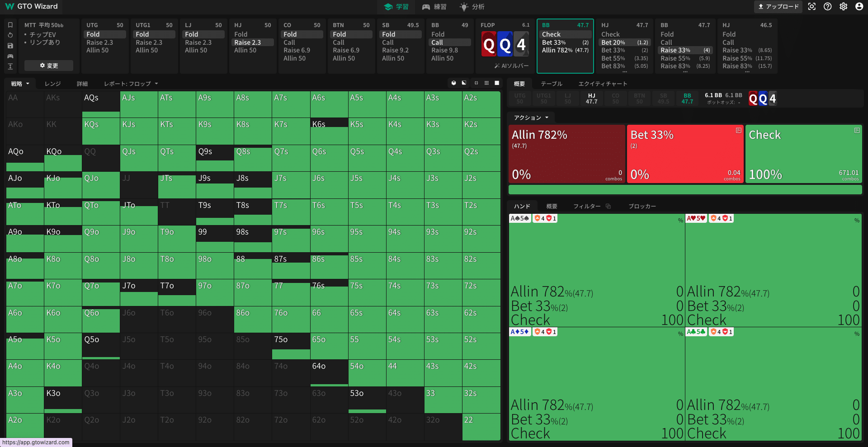
Task: Click the bookmark icon in the left sidebar
Action: point(10,25)
